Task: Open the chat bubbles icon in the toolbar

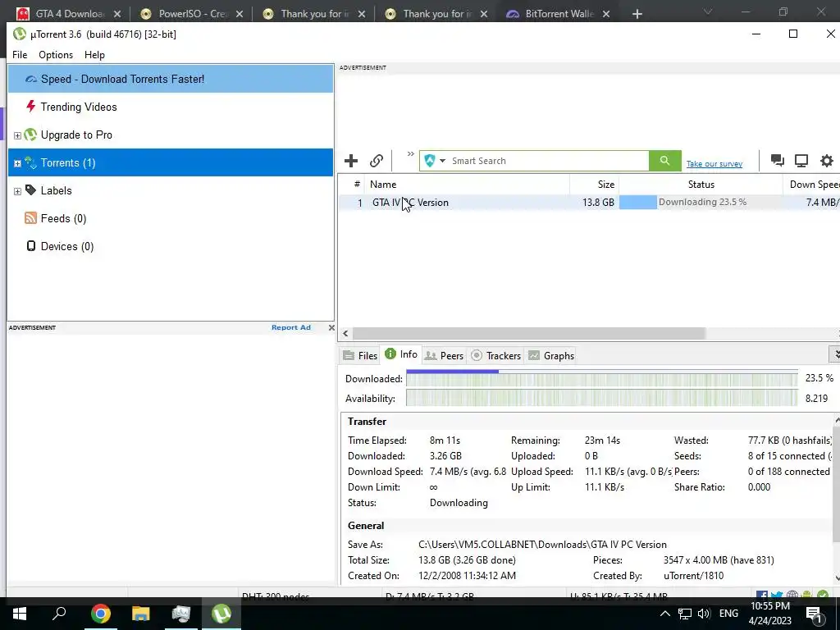Action: pos(777,160)
